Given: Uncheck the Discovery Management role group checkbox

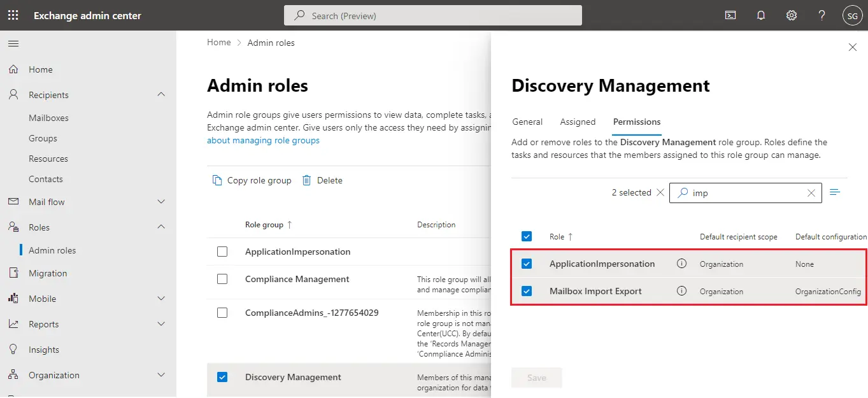Looking at the screenshot, I should click(222, 377).
